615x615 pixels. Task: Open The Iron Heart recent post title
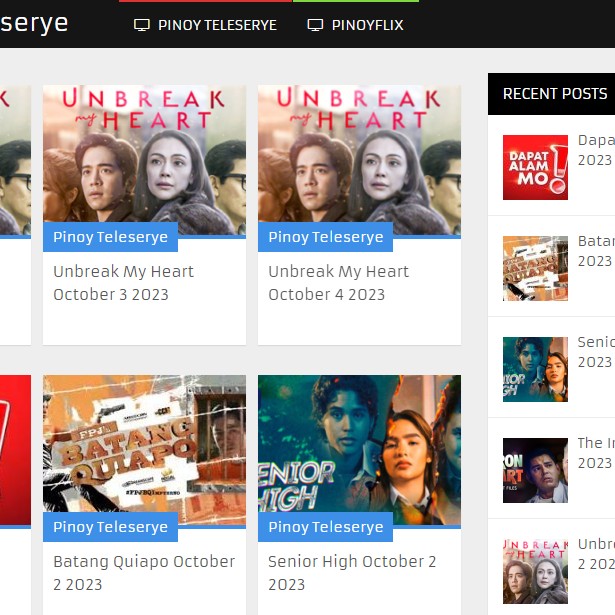pyautogui.click(x=596, y=453)
